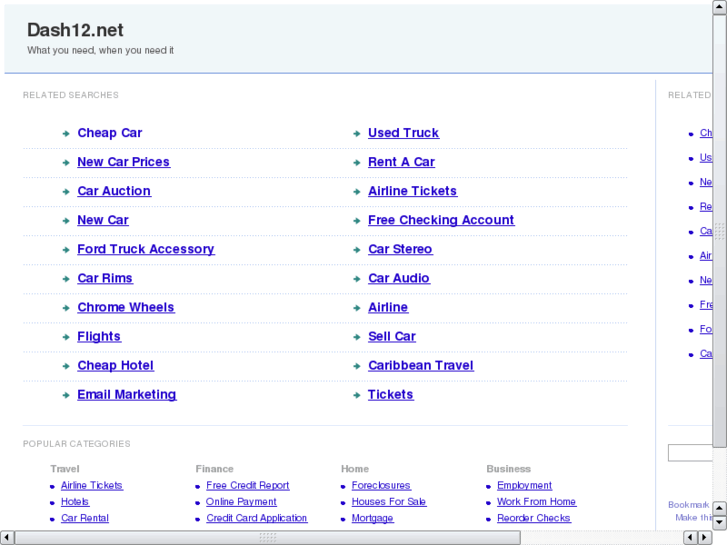The width and height of the screenshot is (727, 545).
Task: Go to the Caribbean Travel link
Action: point(421,366)
